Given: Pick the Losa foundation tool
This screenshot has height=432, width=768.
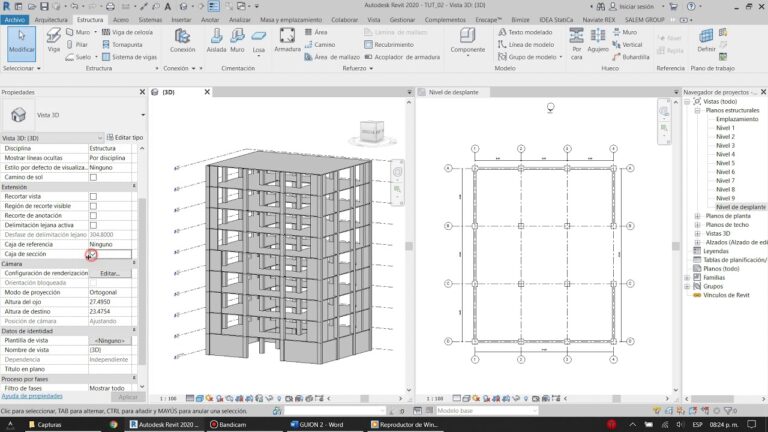Looking at the screenshot, I should point(259,41).
